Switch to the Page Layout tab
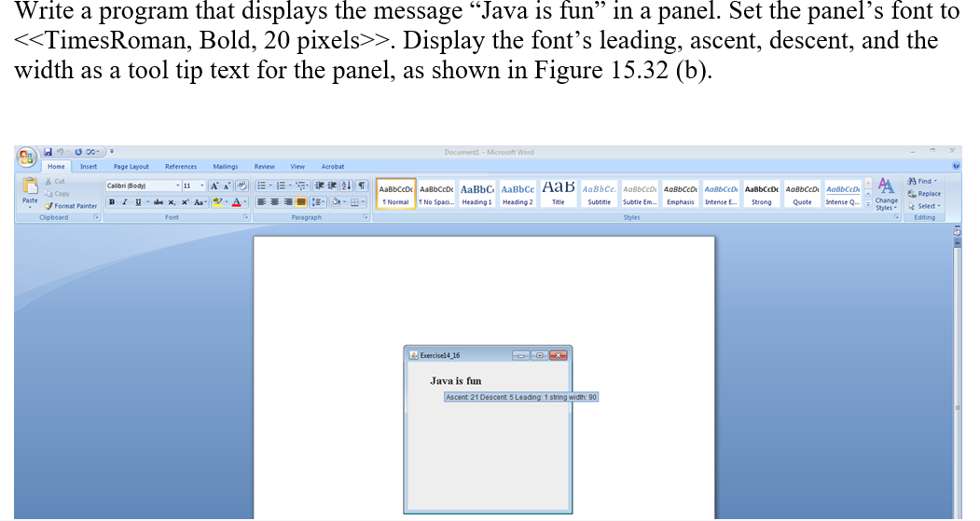980x521 pixels. tap(131, 167)
